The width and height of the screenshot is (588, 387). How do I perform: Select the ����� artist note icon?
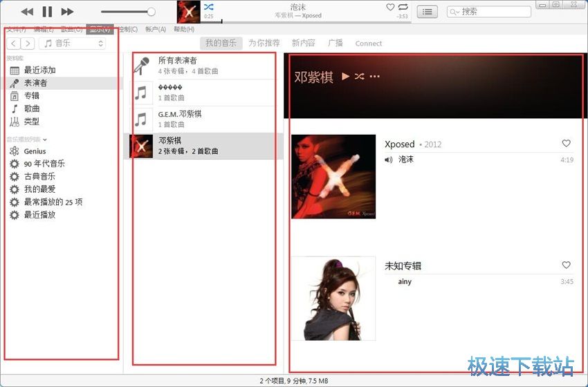[141, 93]
